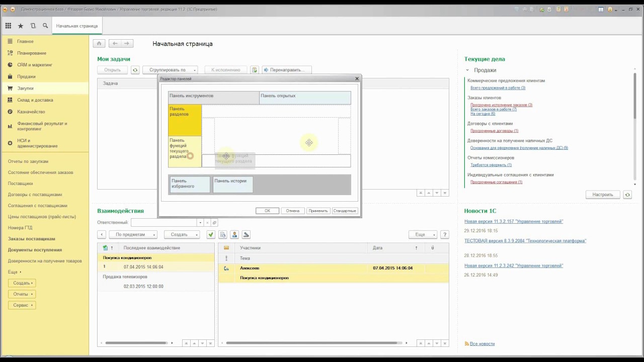Refresh the My Tasks list

click(x=135, y=70)
